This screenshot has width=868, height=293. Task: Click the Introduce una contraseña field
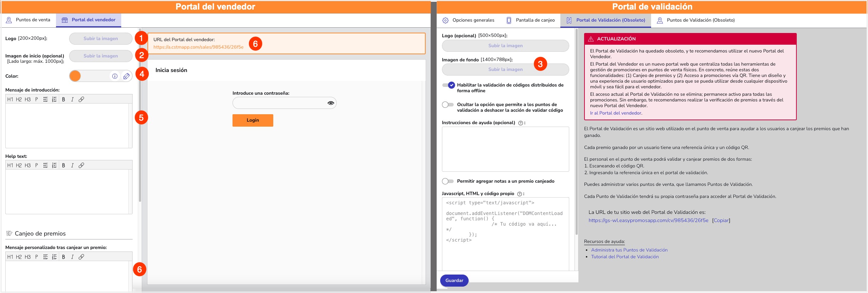click(284, 103)
